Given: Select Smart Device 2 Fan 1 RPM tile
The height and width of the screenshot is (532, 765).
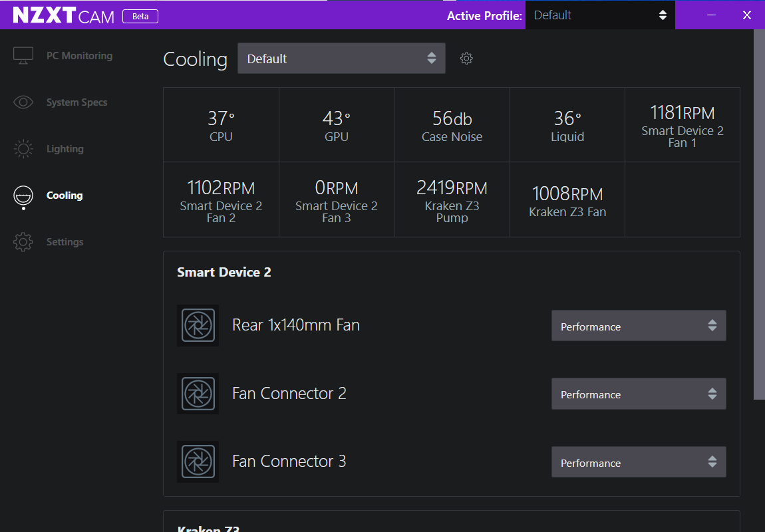Looking at the screenshot, I should pyautogui.click(x=682, y=125).
